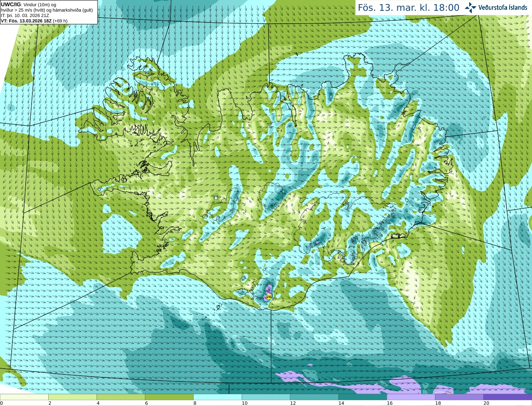Pick the light lavender 16–18 m/s swatch
Screen dimensions: 532x406
[x=411, y=397]
